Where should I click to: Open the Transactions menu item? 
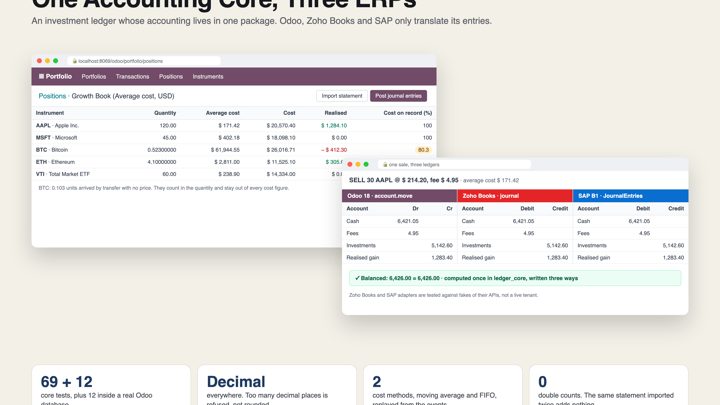pyautogui.click(x=132, y=77)
